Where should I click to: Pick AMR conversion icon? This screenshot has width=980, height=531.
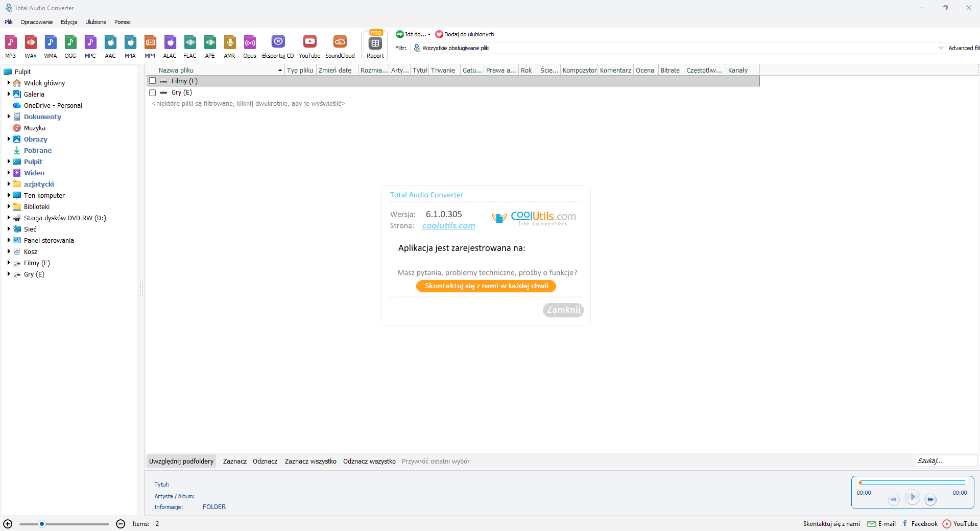coord(230,47)
